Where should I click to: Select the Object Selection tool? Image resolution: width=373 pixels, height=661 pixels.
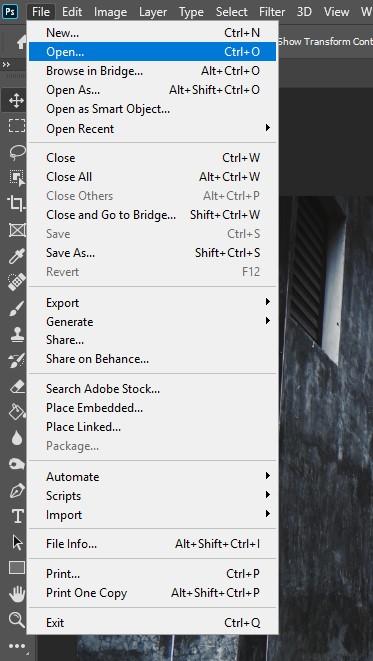click(17, 178)
